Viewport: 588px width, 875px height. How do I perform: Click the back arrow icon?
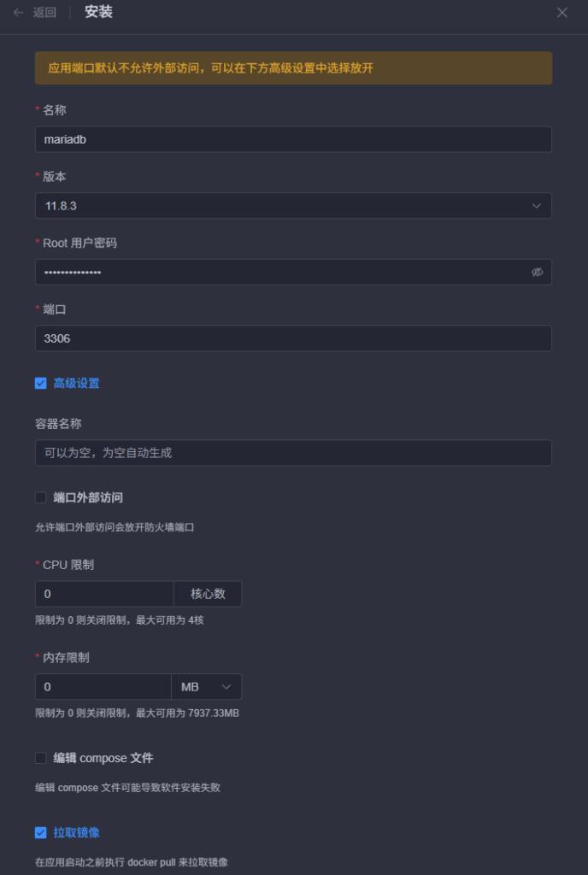click(18, 13)
